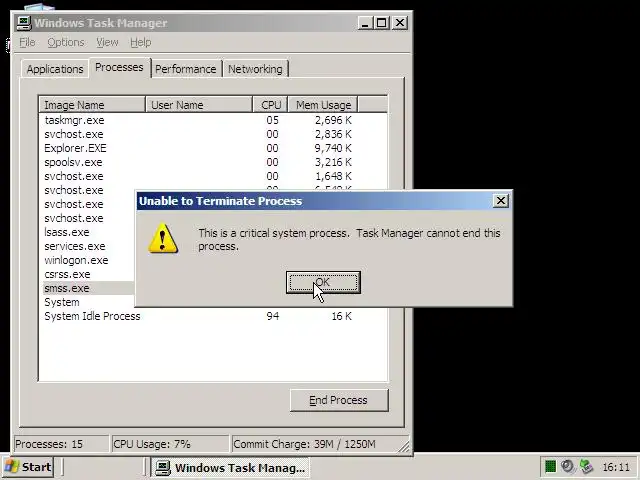Screen dimensions: 640x480
Task: Click the 16:11 system clock
Action: coord(616,467)
